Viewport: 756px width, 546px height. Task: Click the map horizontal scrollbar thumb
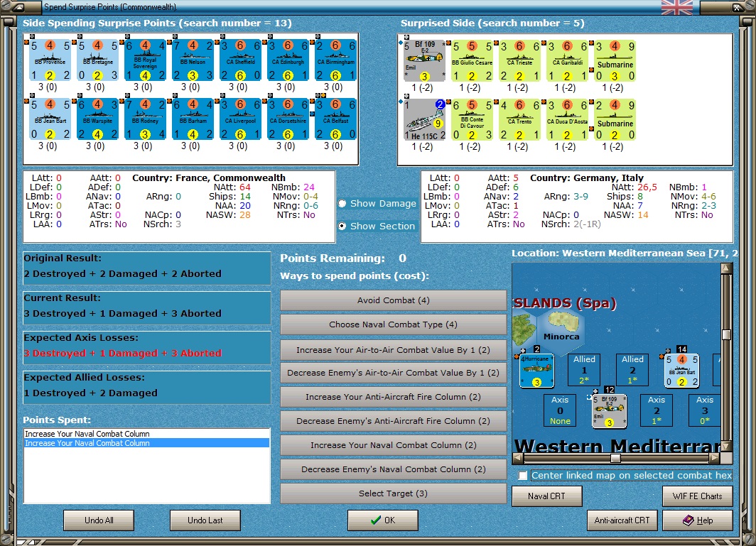(x=615, y=458)
